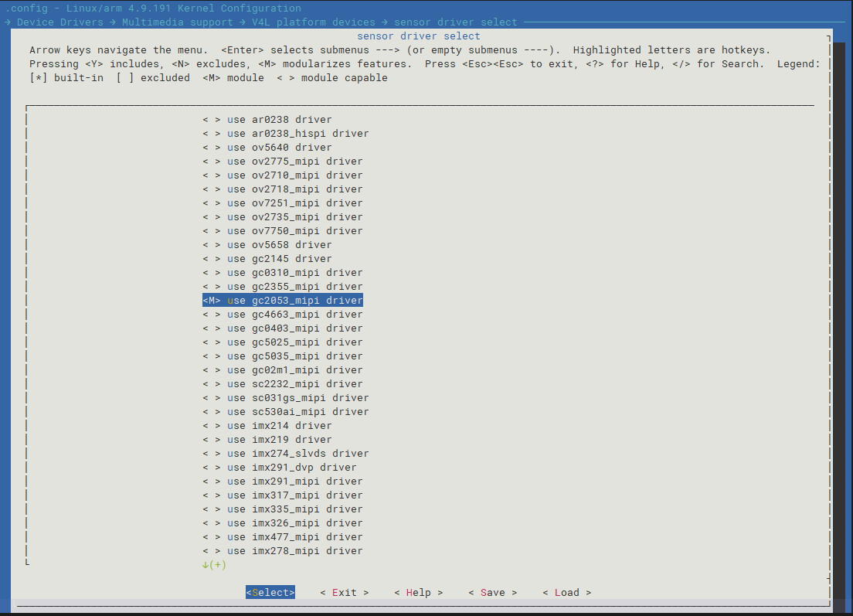
Task: Select the imx477_mipi driver entry
Action: coord(282,537)
